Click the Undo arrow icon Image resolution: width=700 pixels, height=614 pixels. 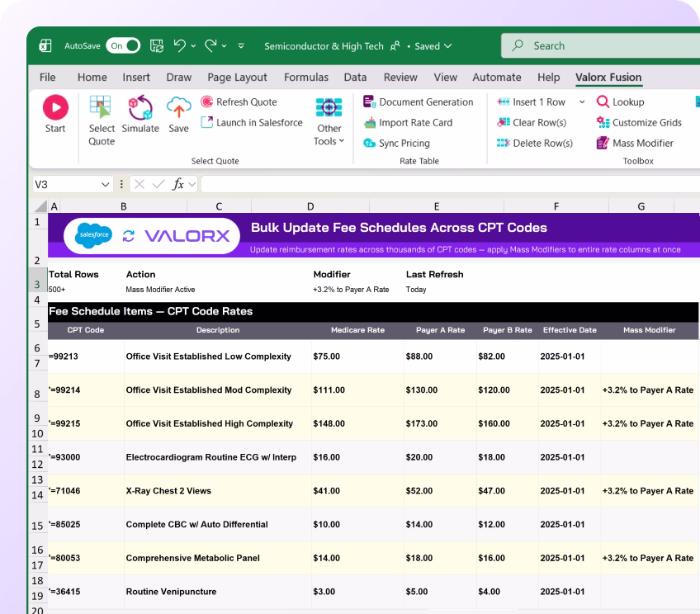tap(179, 45)
